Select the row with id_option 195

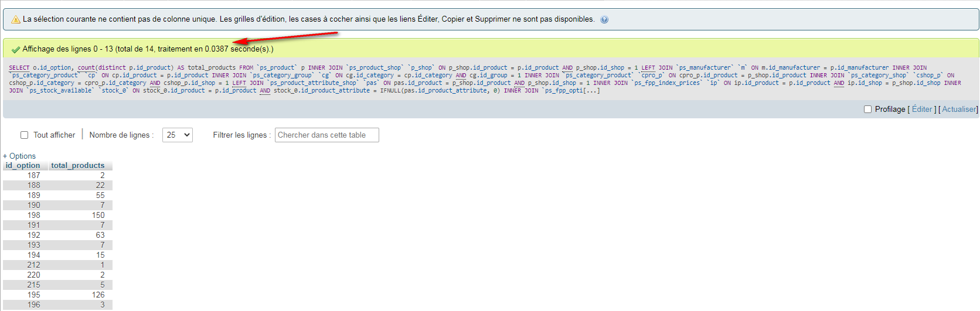(34, 295)
